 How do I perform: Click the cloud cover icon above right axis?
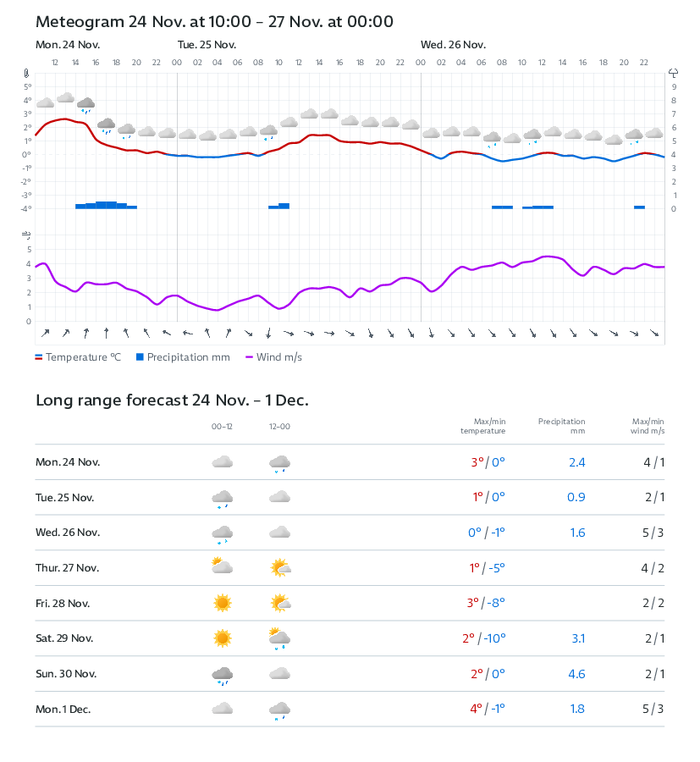(x=673, y=74)
